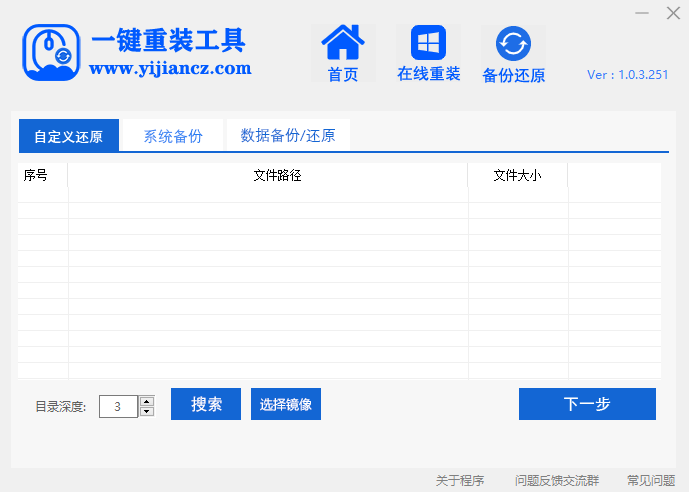Proceed with the 下一步 button
This screenshot has width=689, height=492.
click(x=587, y=404)
